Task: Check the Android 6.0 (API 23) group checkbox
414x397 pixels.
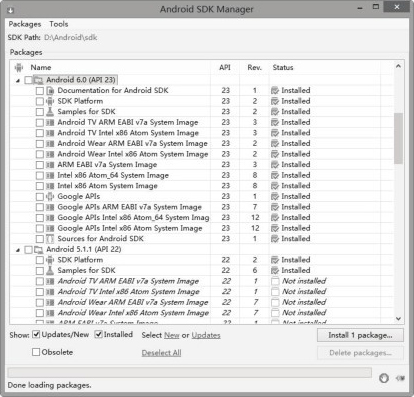Action: (x=29, y=80)
